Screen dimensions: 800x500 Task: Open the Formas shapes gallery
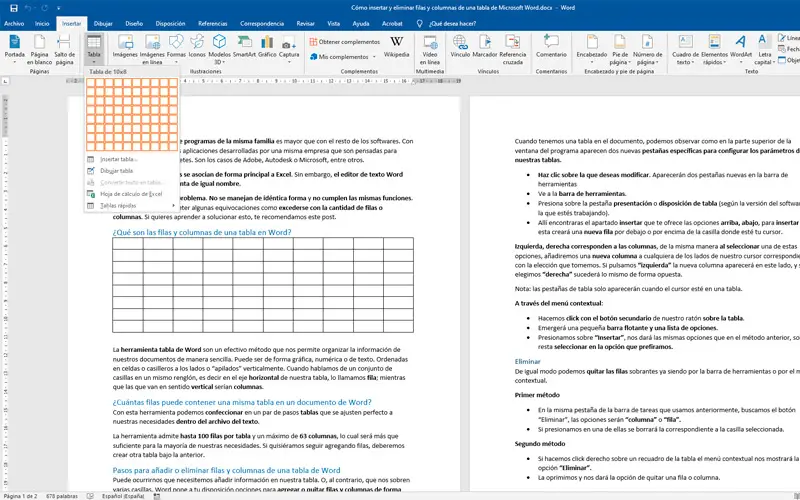tap(177, 43)
